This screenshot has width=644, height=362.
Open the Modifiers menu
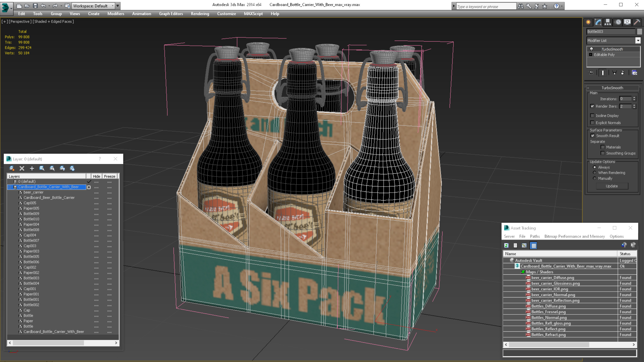[x=116, y=14]
